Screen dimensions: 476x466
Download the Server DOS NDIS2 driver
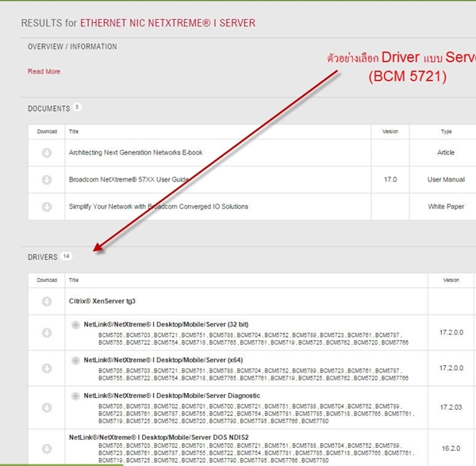47,449
